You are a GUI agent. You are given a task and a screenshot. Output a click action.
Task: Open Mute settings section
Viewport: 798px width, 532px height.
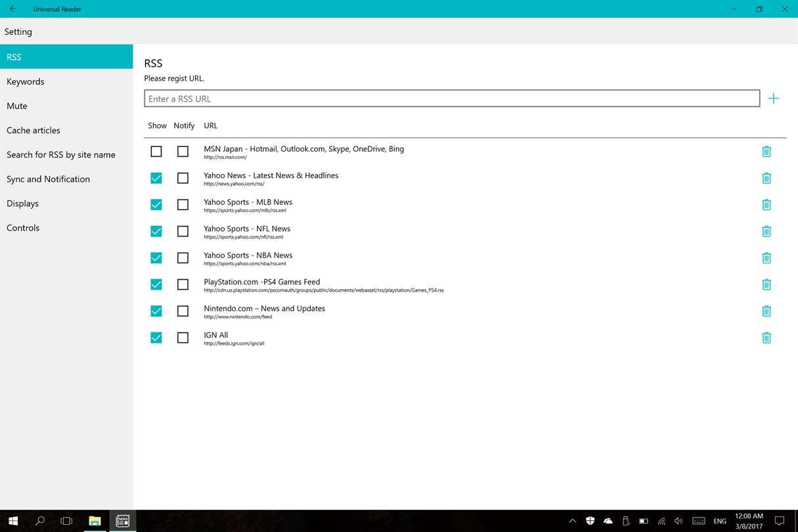[x=66, y=106]
